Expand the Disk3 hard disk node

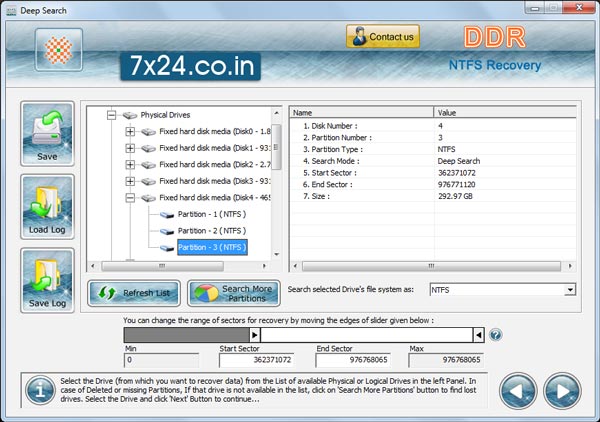point(130,181)
